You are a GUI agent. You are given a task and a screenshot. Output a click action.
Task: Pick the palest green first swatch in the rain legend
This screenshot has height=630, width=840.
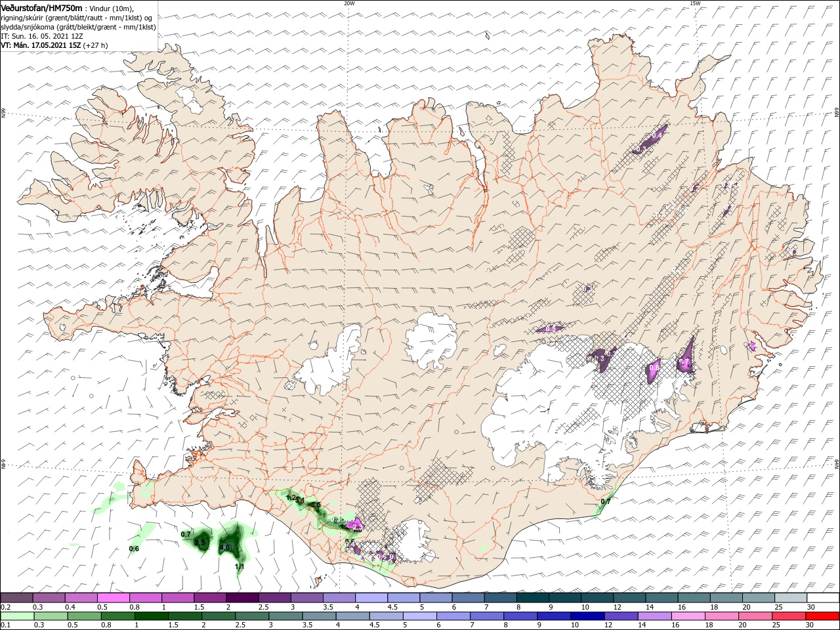coord(16,616)
